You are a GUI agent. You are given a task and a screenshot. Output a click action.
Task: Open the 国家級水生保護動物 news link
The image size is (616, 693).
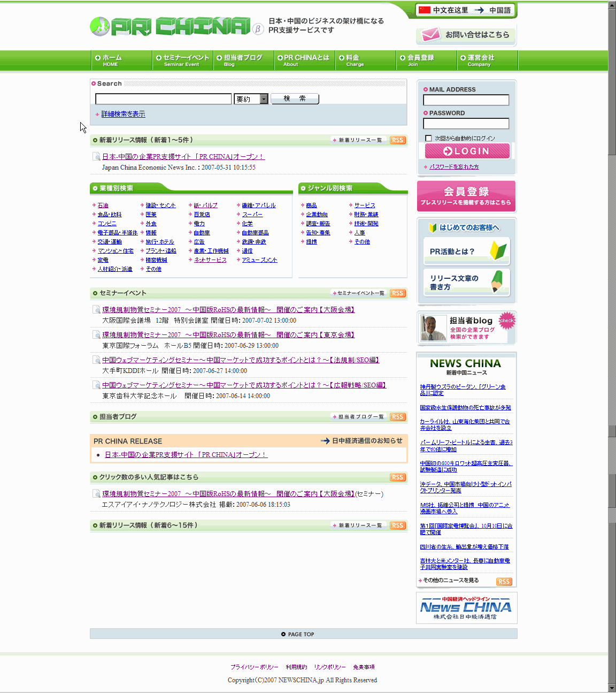point(465,408)
